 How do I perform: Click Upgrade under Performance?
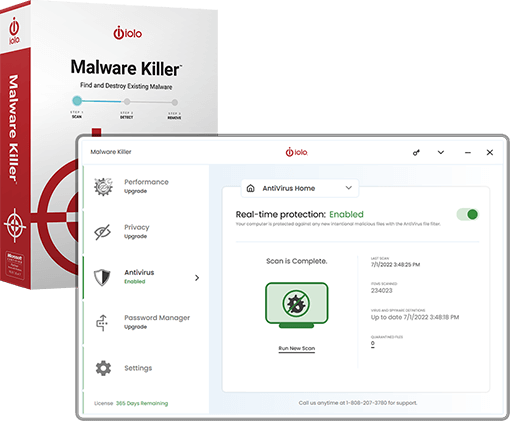135,191
